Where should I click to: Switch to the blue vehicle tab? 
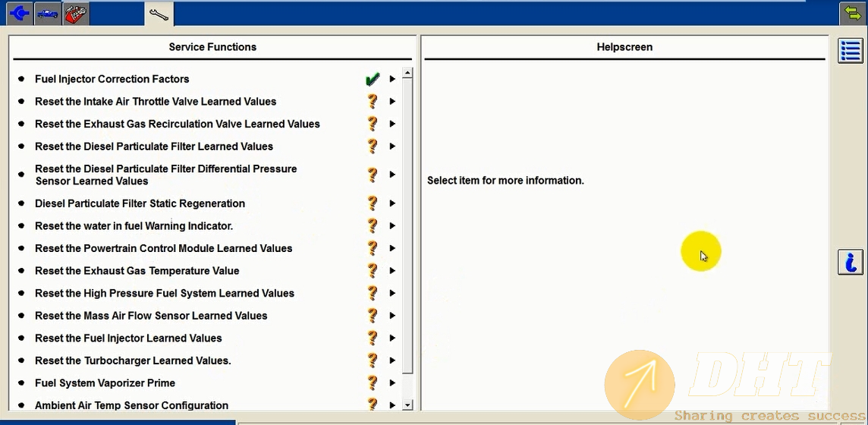point(47,13)
